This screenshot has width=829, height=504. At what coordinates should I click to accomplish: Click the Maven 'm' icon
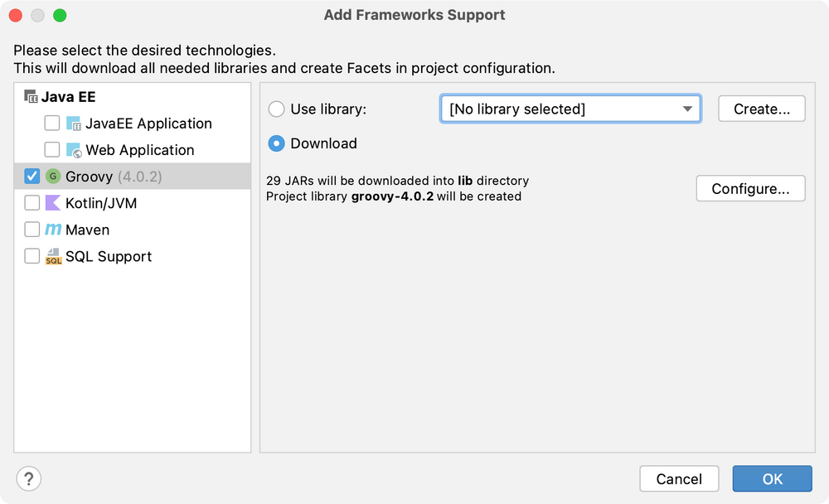click(53, 230)
